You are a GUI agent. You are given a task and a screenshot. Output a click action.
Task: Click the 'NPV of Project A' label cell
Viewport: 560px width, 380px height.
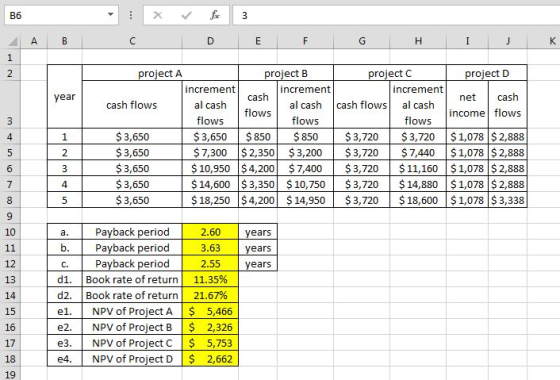pos(132,311)
